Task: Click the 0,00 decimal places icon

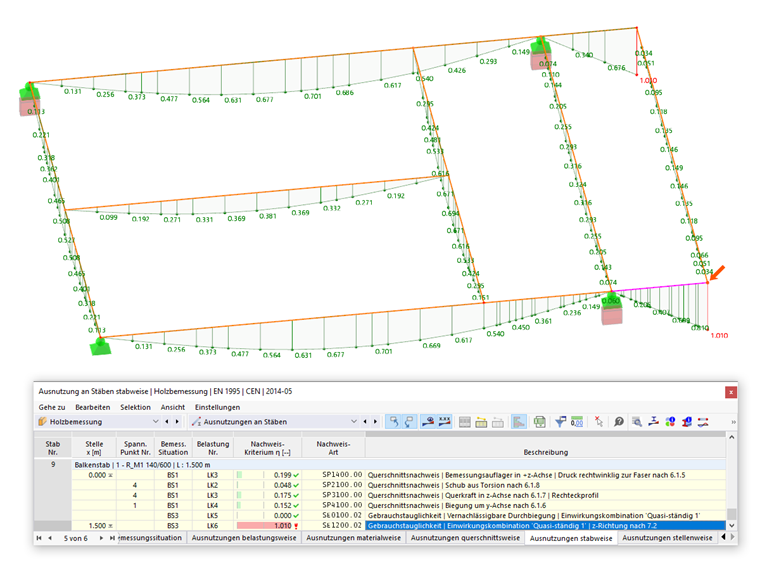Action: coord(577,422)
